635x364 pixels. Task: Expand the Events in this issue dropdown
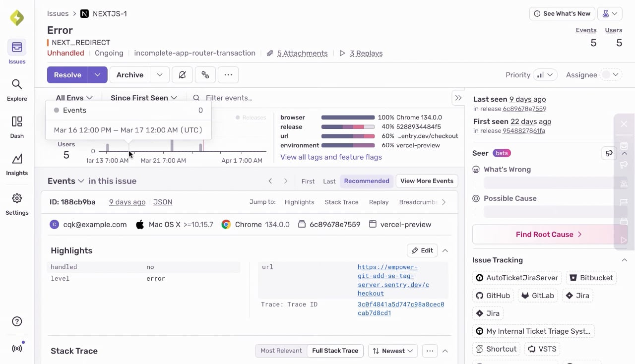click(x=66, y=181)
